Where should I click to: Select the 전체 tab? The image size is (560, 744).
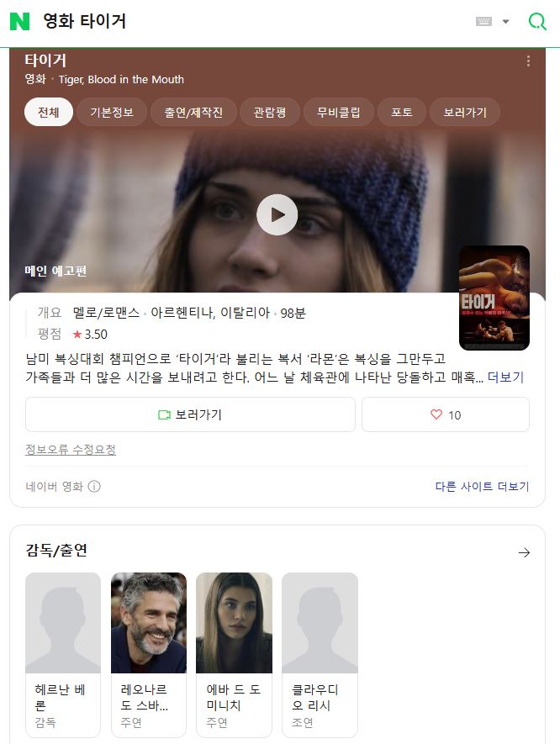pos(49,113)
